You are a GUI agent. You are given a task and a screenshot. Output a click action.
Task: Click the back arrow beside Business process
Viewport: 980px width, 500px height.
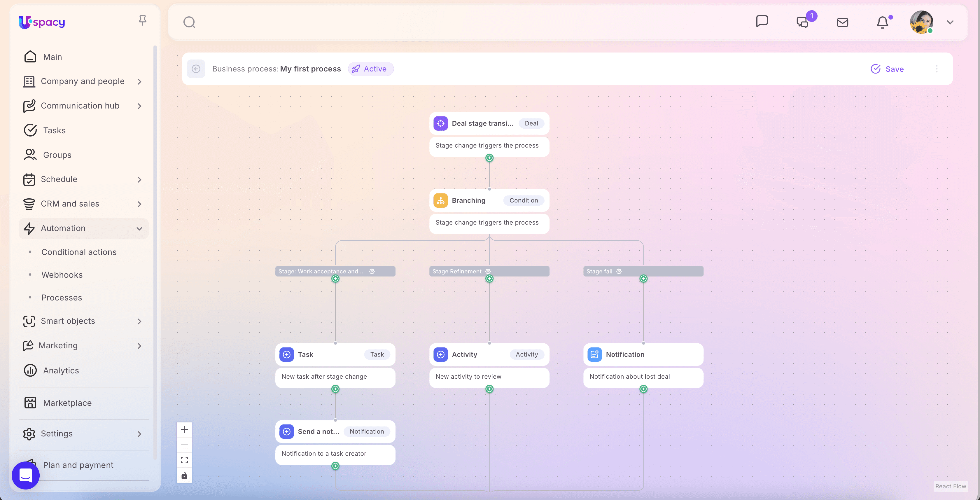pos(196,69)
